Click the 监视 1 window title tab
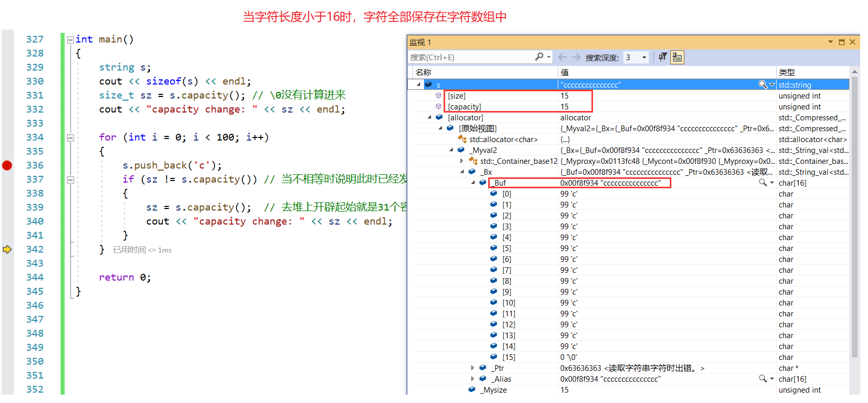Image resolution: width=868 pixels, height=403 pixels. pyautogui.click(x=420, y=43)
